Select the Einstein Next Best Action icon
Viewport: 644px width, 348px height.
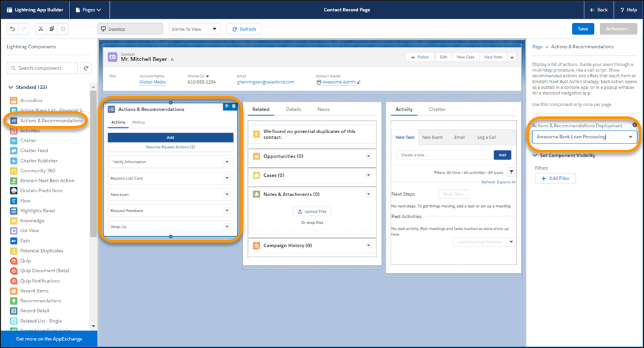click(x=13, y=180)
